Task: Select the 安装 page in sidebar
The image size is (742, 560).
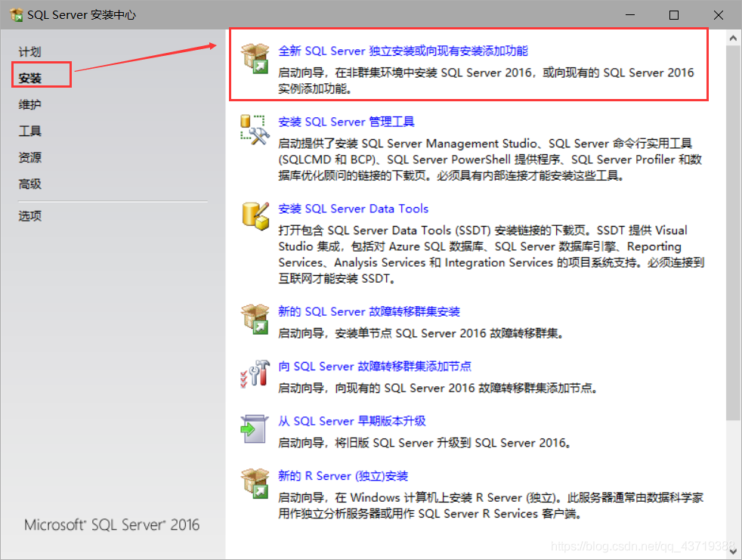Action: [x=29, y=78]
